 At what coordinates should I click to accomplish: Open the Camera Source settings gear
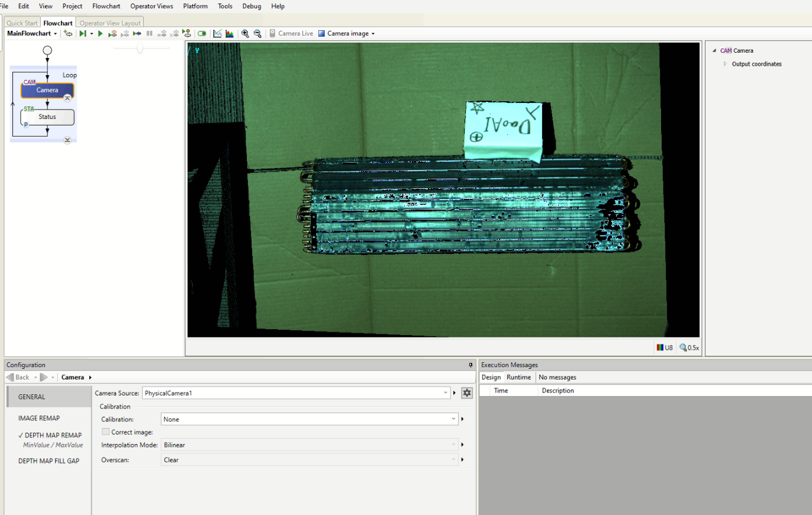pos(467,392)
